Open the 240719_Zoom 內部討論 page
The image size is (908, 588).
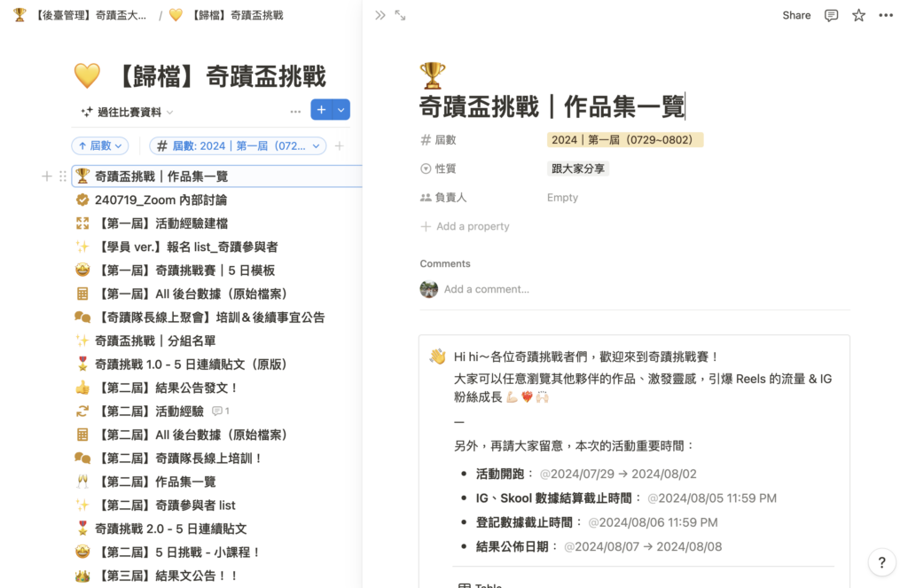(160, 200)
